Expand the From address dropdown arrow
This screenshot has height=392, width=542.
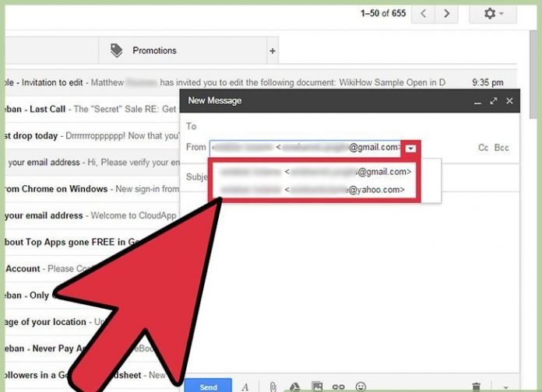(x=410, y=148)
